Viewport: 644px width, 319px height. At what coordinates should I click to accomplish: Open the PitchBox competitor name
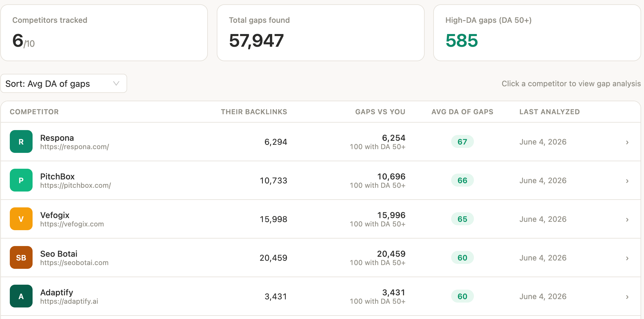[57, 176]
